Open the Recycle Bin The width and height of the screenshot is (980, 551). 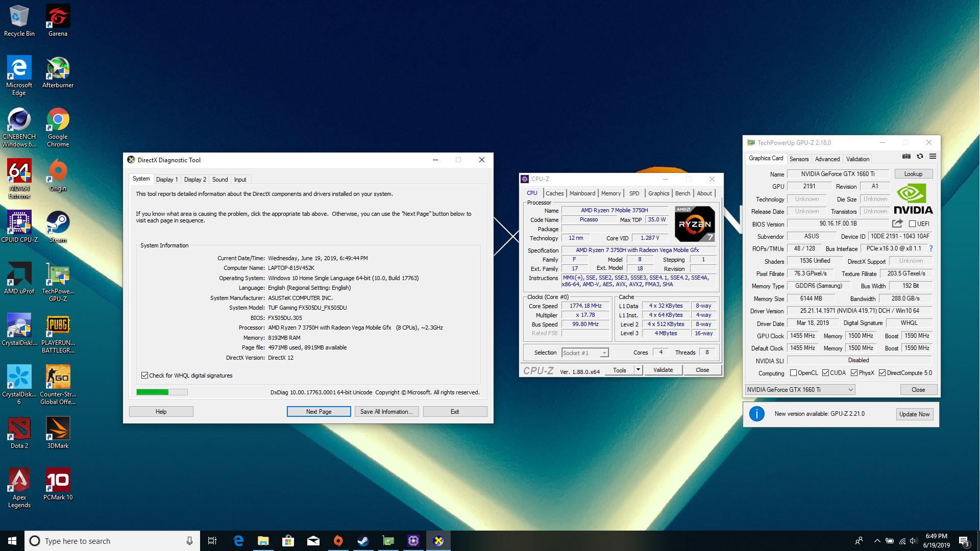click(x=19, y=20)
